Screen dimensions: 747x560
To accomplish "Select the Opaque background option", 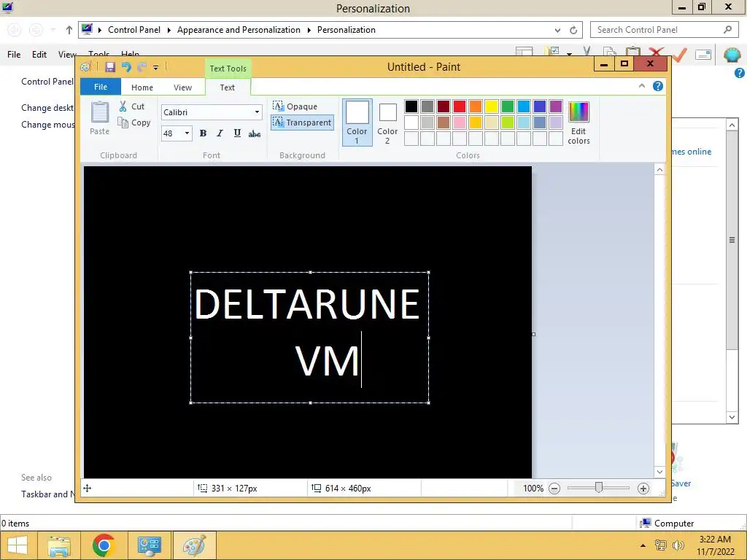I will pos(295,106).
